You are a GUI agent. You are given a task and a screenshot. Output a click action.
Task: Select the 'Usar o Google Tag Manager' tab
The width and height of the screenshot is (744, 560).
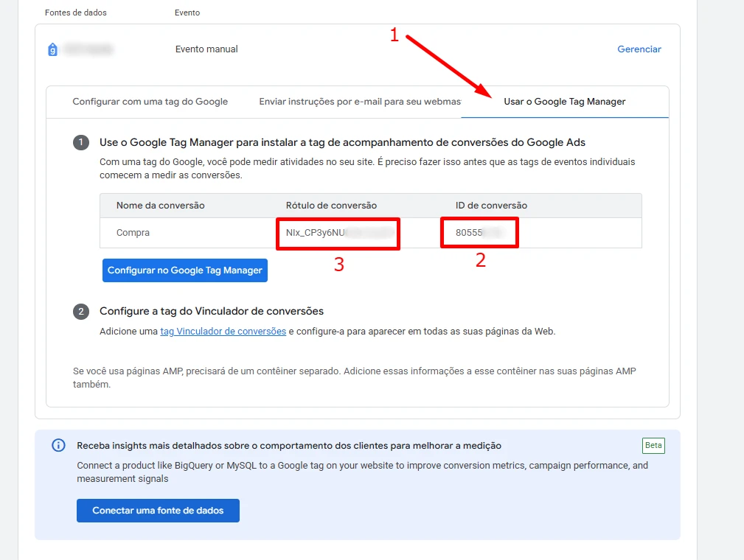point(565,102)
